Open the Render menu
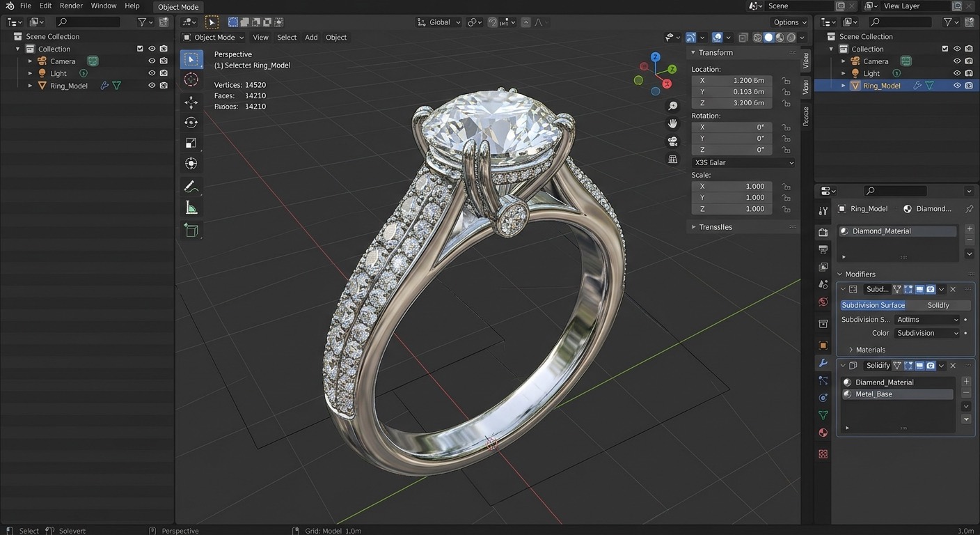Screen dimensions: 980x535 [71, 6]
